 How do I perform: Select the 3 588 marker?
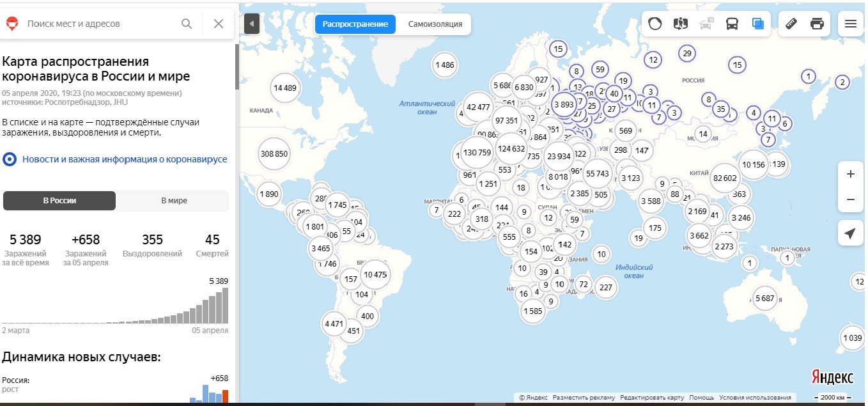coord(651,201)
